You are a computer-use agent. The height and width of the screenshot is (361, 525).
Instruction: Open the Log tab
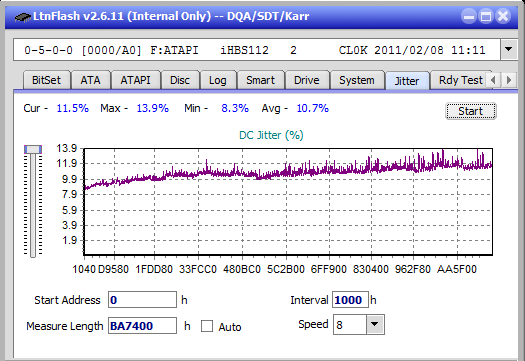click(x=218, y=80)
